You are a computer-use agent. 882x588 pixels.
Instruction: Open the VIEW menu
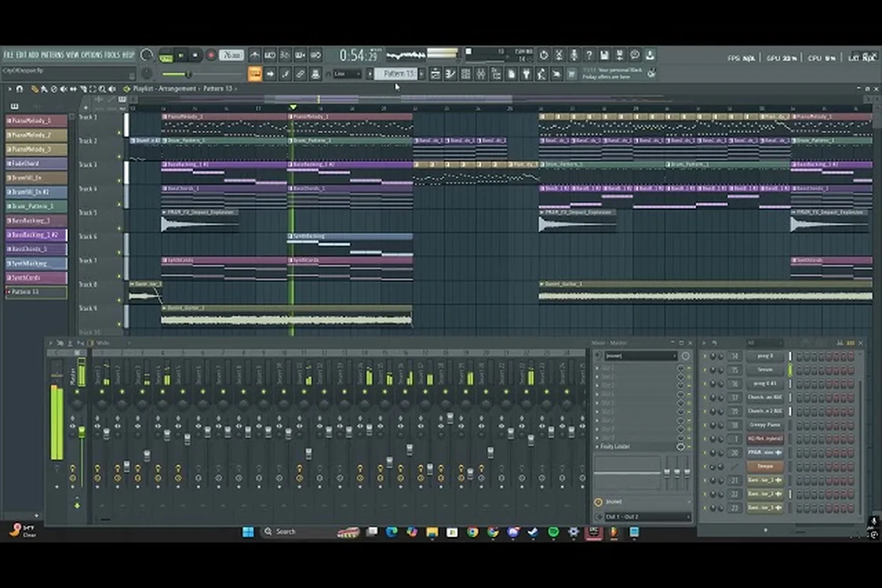[73, 55]
